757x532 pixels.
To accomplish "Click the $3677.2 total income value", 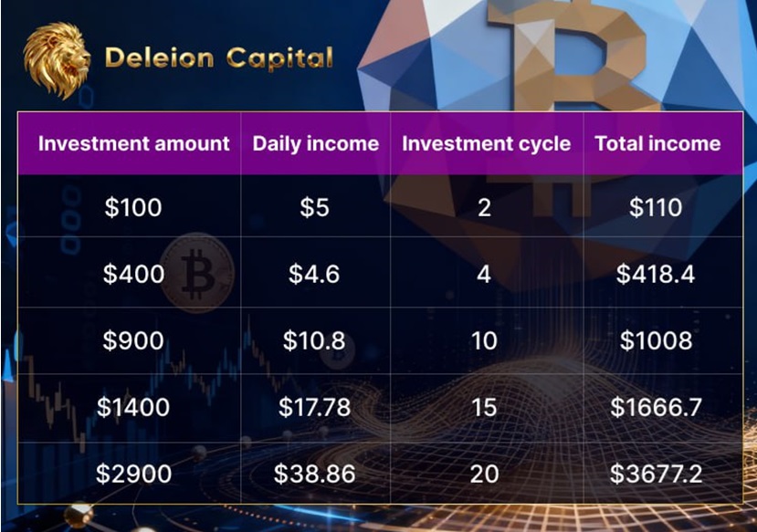I will (x=656, y=473).
